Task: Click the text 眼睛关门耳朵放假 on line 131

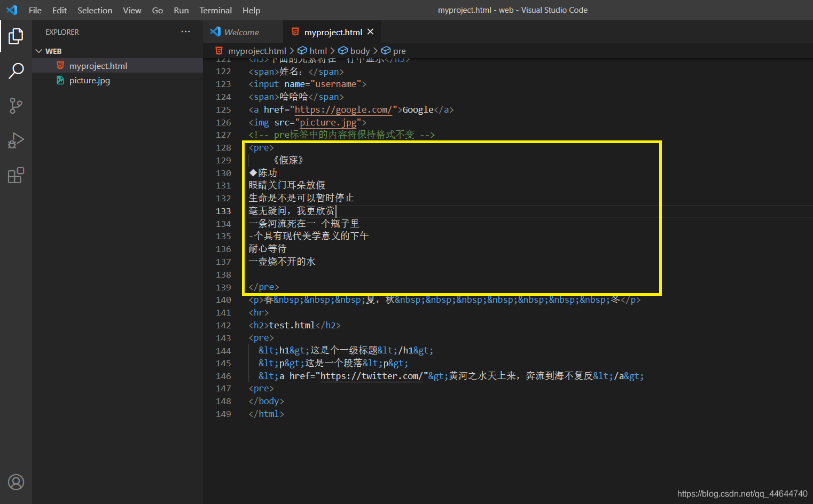Action: (287, 185)
